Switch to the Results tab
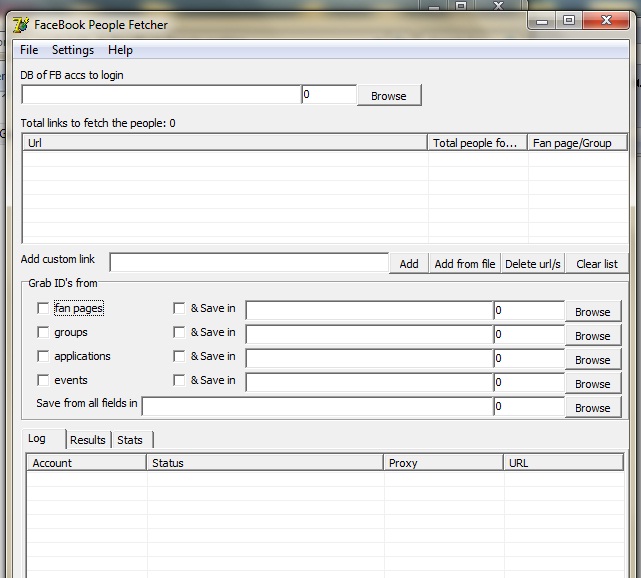This screenshot has width=641, height=578. pos(88,440)
